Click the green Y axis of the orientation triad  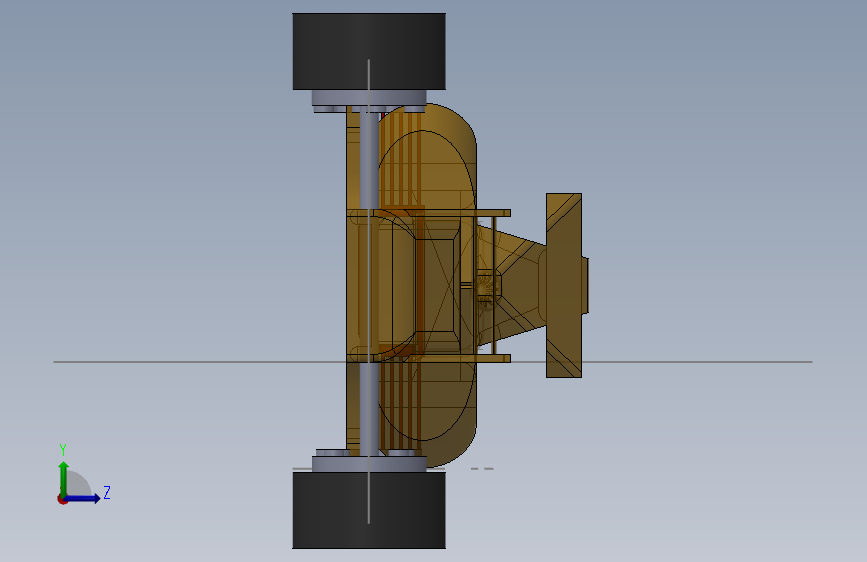click(x=64, y=479)
